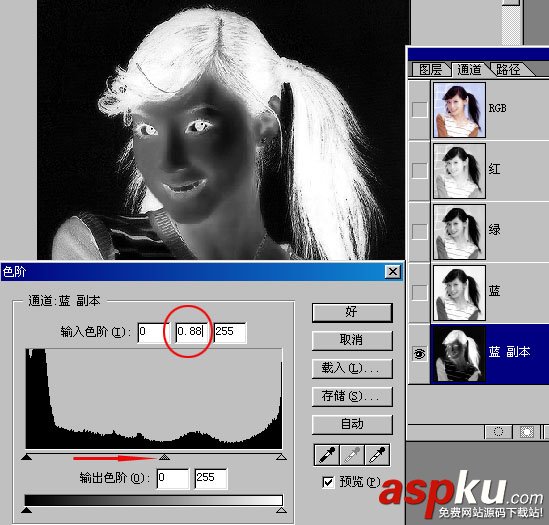Select the 绿 channel thumbnail
This screenshot has width=549, height=525.
(459, 232)
